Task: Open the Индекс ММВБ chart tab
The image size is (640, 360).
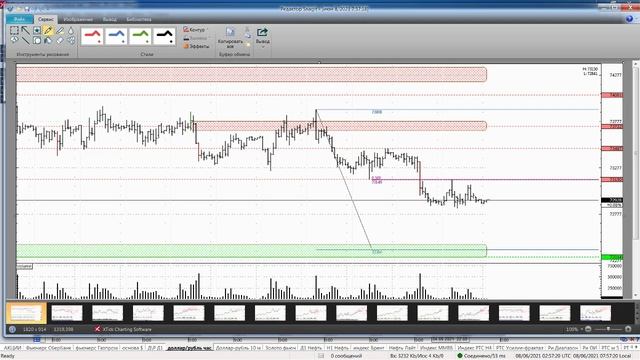Action: pos(436,348)
